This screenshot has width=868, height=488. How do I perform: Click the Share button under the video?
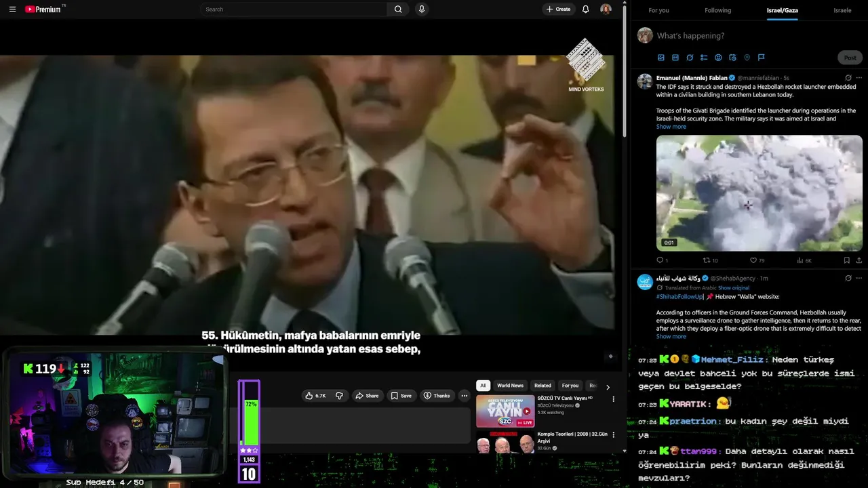[367, 396]
